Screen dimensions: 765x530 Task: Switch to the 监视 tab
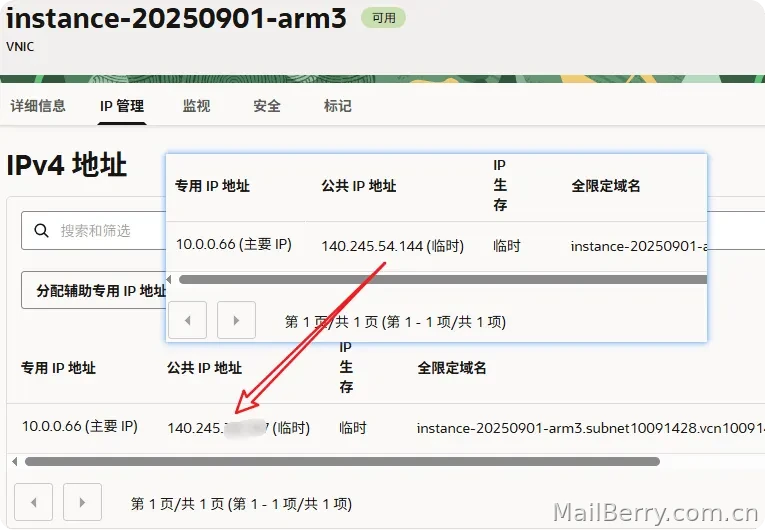click(x=196, y=106)
